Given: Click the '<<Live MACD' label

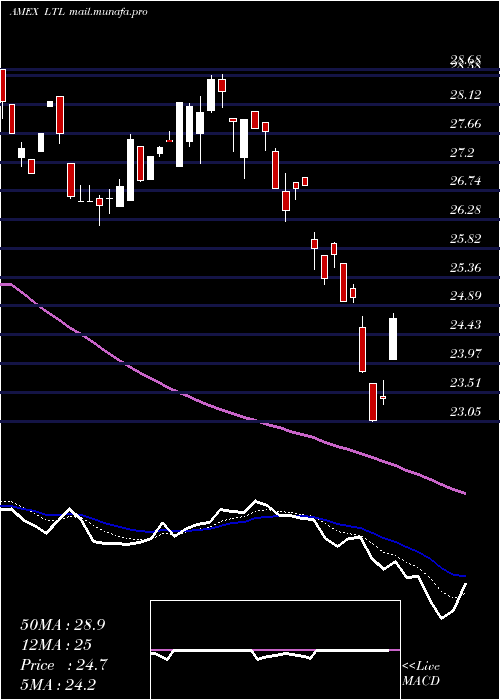Looking at the screenshot, I should click(x=421, y=674).
